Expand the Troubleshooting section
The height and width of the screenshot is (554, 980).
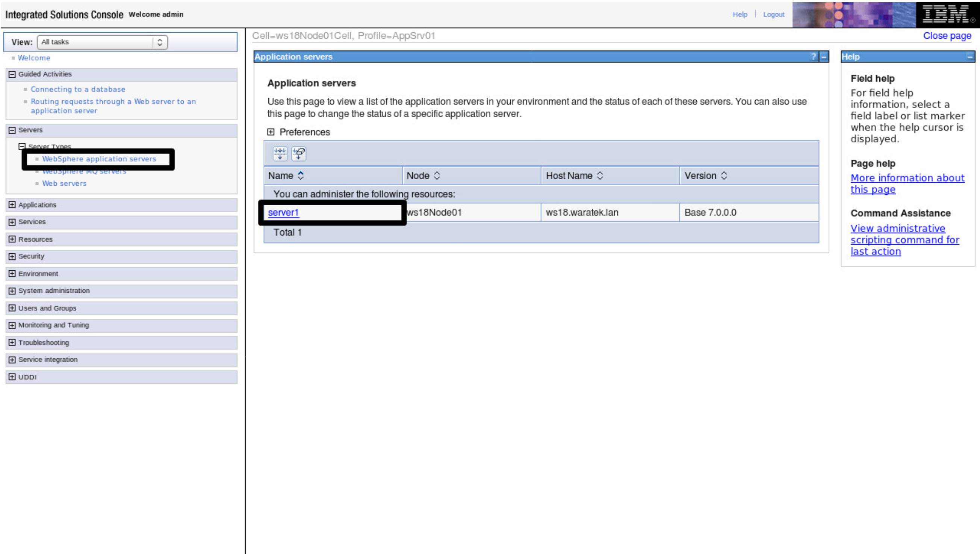[12, 342]
